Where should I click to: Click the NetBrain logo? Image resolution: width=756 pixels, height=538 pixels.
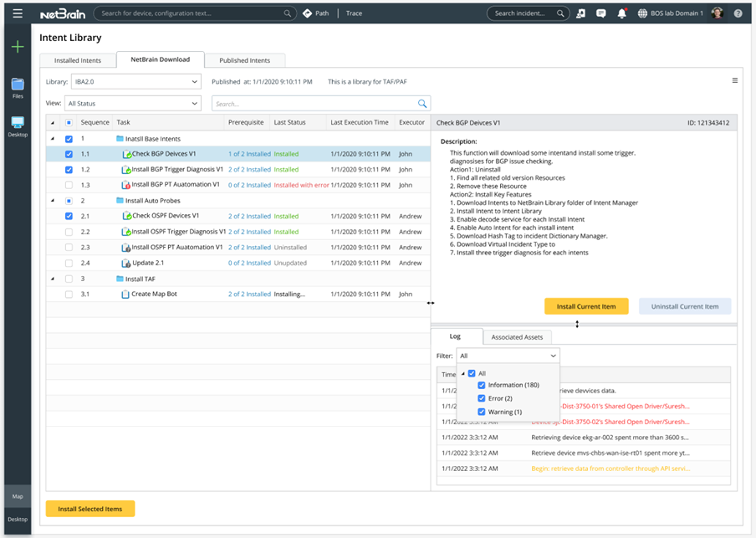[63, 14]
